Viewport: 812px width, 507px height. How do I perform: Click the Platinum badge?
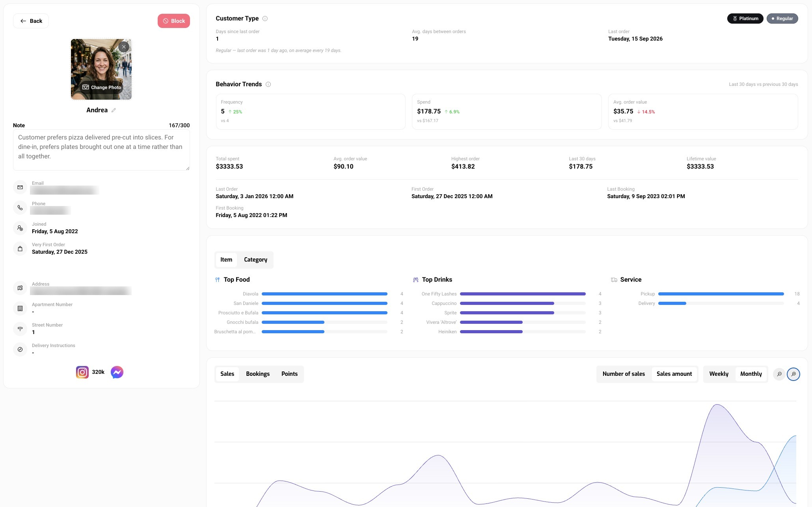[745, 19]
